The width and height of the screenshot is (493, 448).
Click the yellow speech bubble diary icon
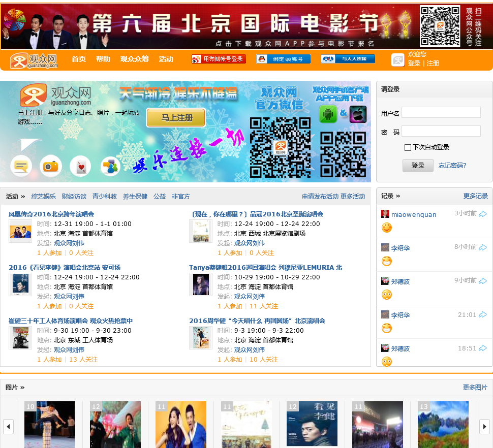[21, 166]
